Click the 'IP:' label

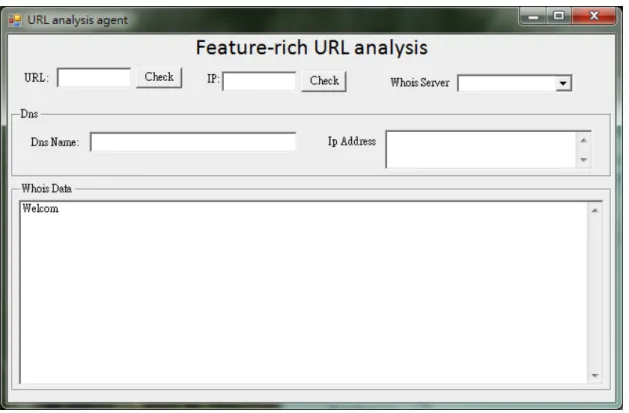coord(213,79)
